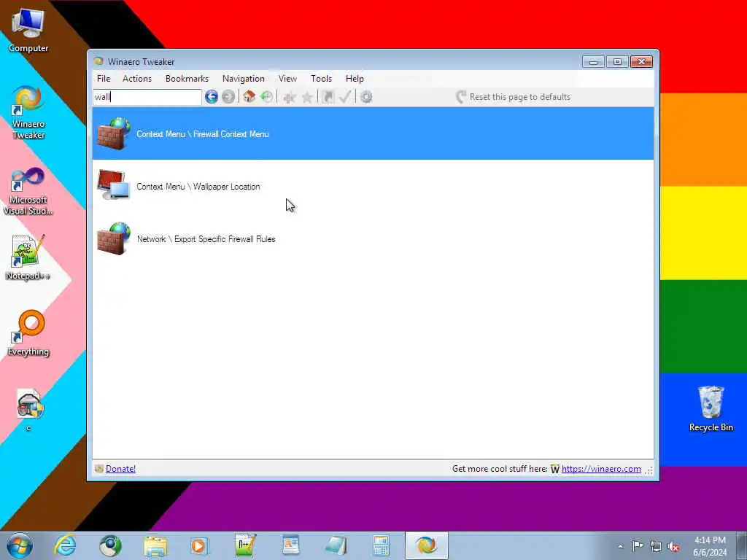Click the greyed Forward arrow toolbar icon

click(x=228, y=97)
